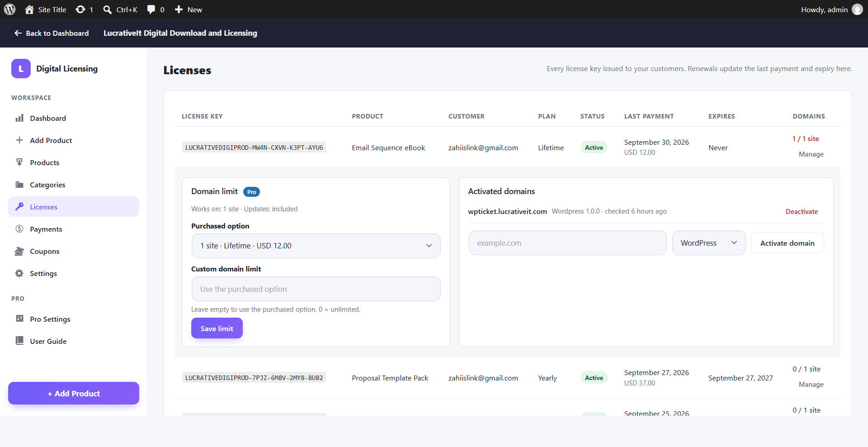Click the Custom domain limit field
The width and height of the screenshot is (868, 447).
[316, 289]
